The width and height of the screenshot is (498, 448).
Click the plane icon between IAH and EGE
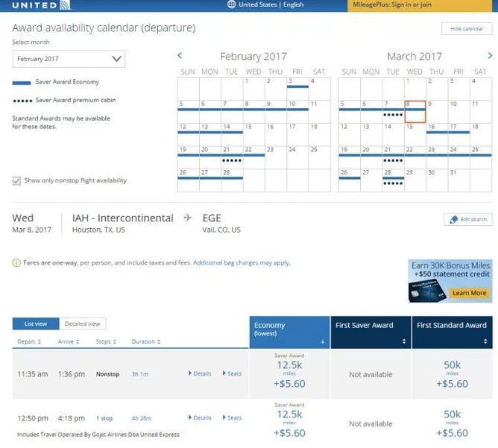188,218
